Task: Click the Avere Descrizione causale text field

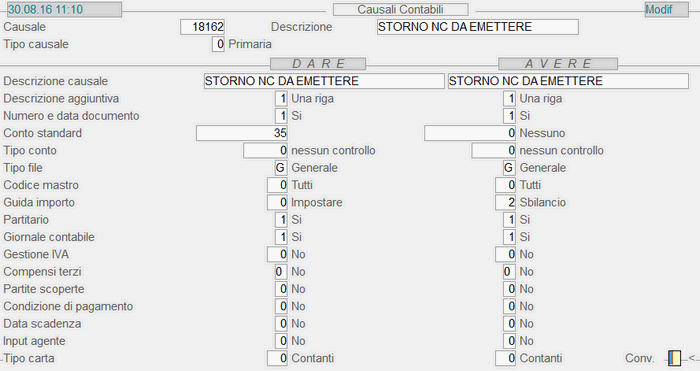Action: [x=568, y=81]
